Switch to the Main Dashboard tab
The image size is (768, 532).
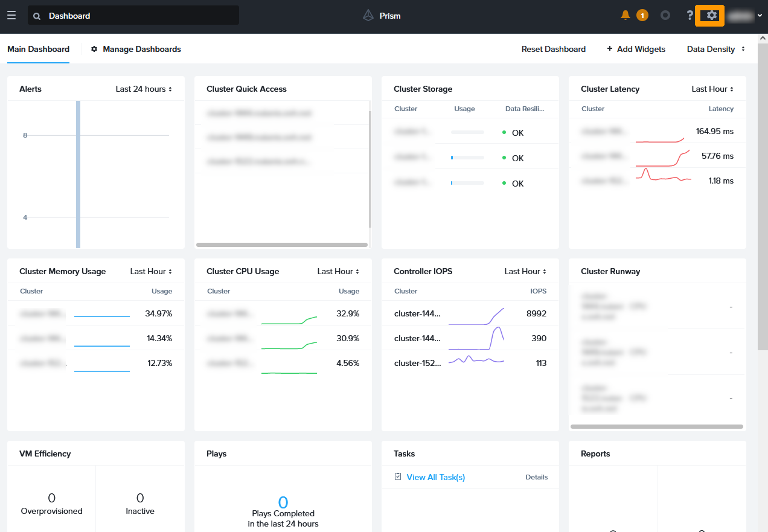(38, 49)
